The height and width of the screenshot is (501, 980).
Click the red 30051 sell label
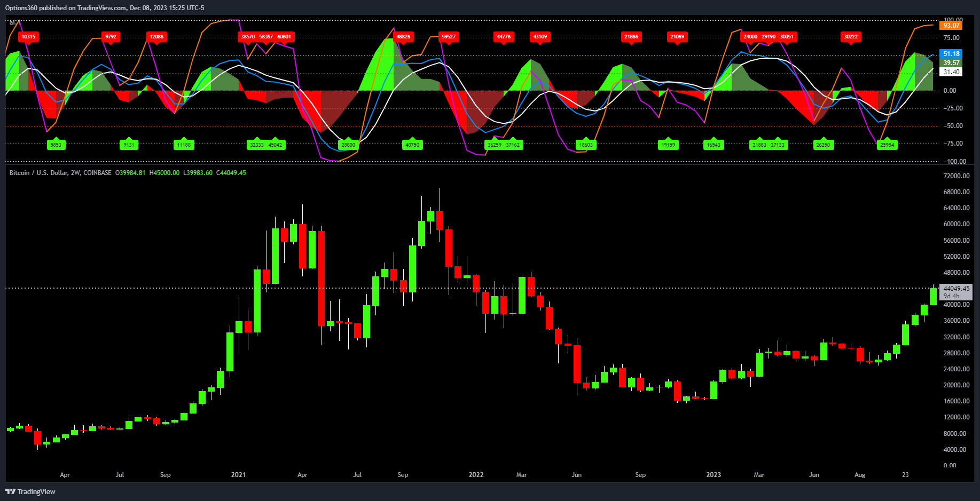(787, 37)
